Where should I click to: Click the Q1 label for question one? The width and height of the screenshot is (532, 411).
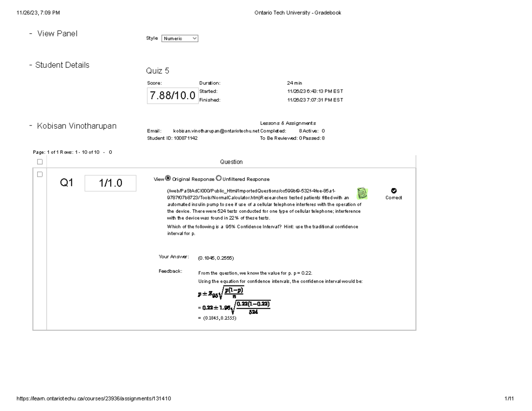coord(66,182)
